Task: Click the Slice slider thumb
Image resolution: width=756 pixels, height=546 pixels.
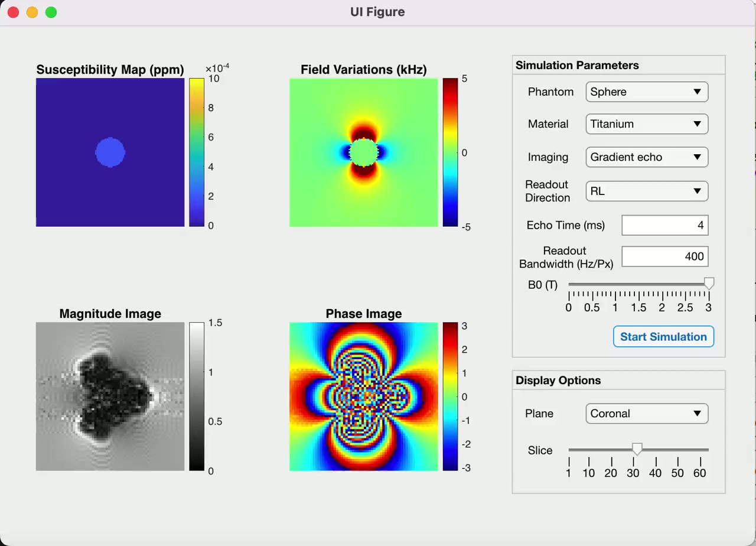Action: click(637, 450)
